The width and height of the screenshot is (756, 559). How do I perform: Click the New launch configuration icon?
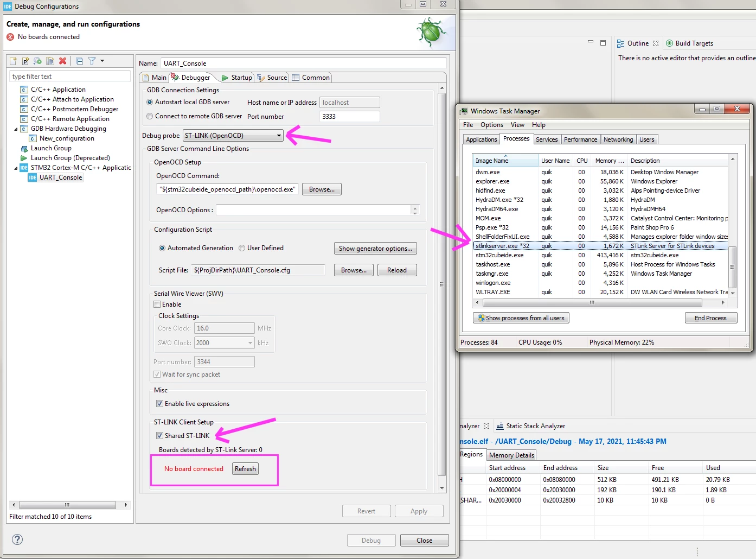click(13, 61)
